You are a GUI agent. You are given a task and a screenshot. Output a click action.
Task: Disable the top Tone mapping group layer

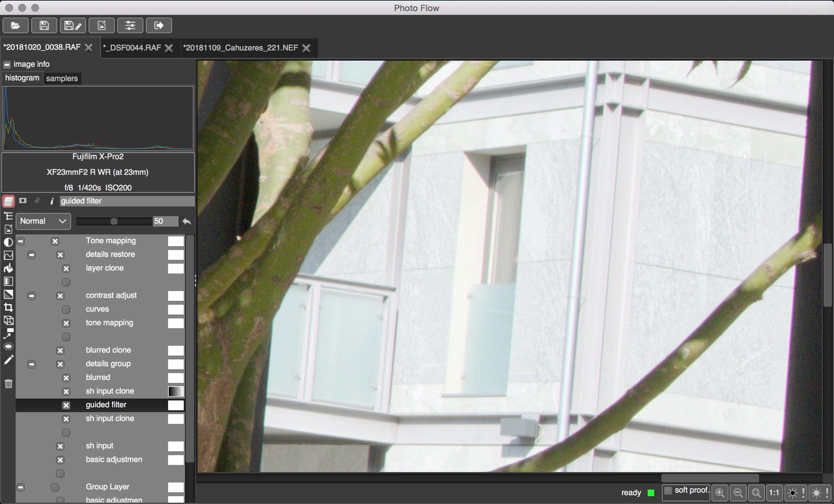(55, 241)
